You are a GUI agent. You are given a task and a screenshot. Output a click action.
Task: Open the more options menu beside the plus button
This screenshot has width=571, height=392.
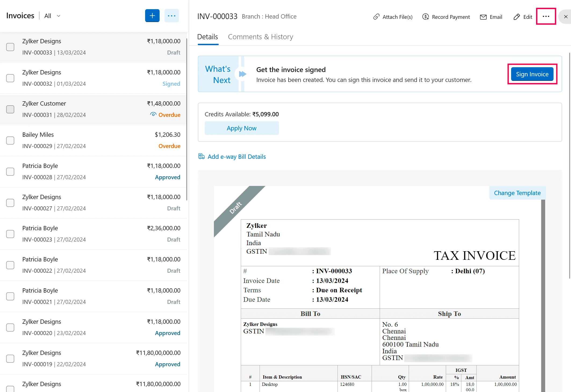172,16
